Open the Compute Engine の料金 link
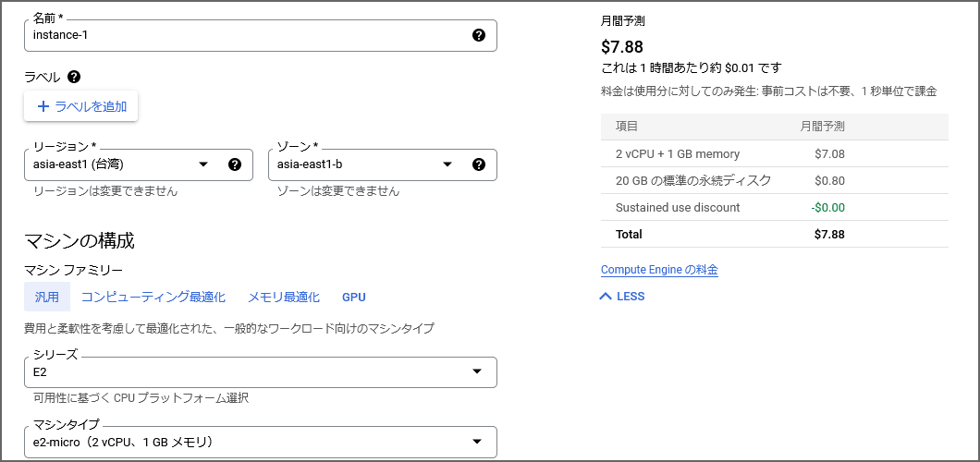 point(659,270)
